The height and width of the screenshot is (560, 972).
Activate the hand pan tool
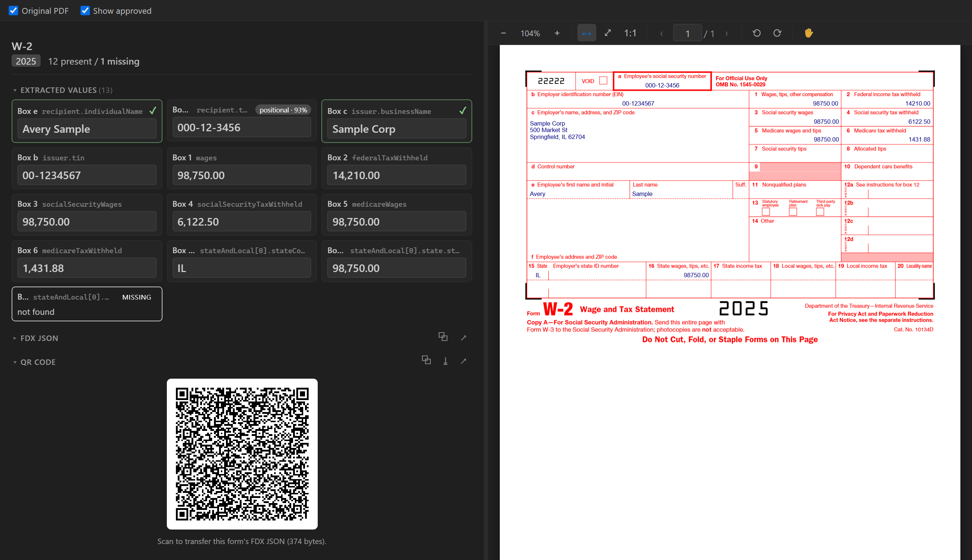click(808, 33)
